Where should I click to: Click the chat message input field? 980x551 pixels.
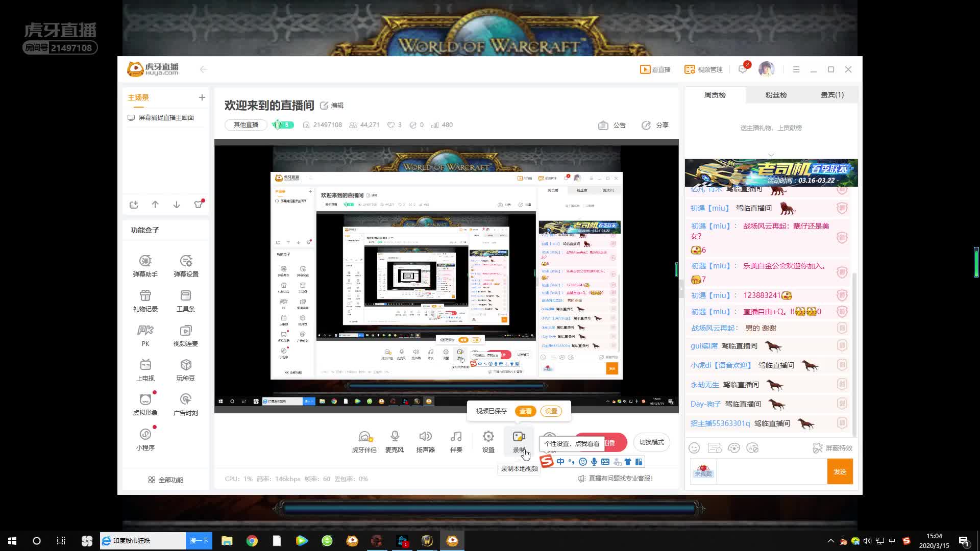771,471
